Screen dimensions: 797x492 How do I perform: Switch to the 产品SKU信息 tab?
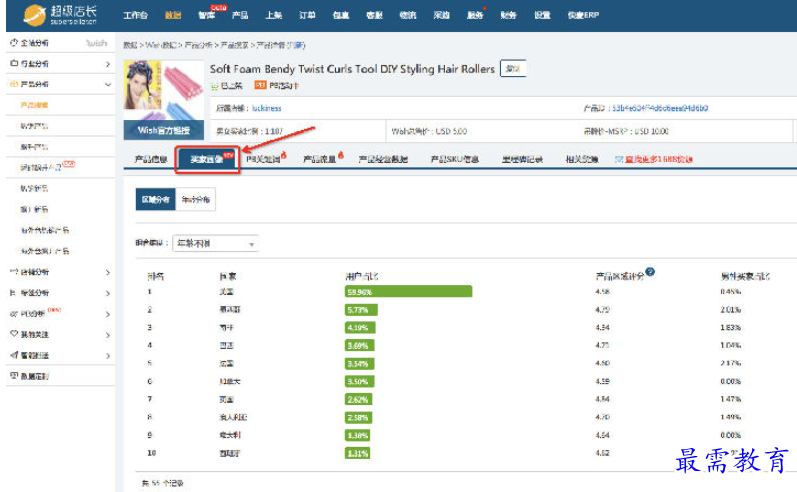454,160
